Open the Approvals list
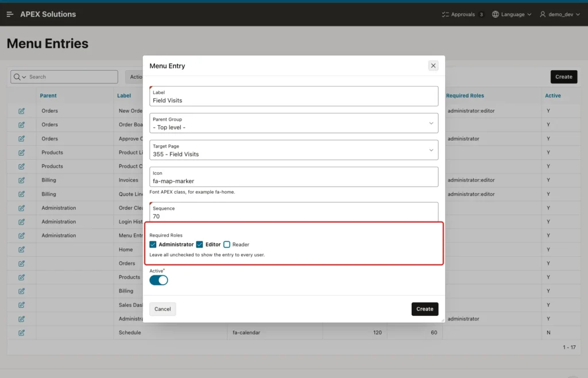Image resolution: width=588 pixels, height=378 pixels. click(462, 14)
